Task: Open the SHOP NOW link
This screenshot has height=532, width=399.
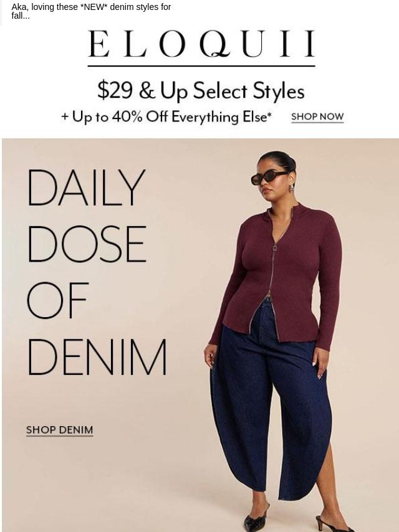Action: (x=317, y=116)
